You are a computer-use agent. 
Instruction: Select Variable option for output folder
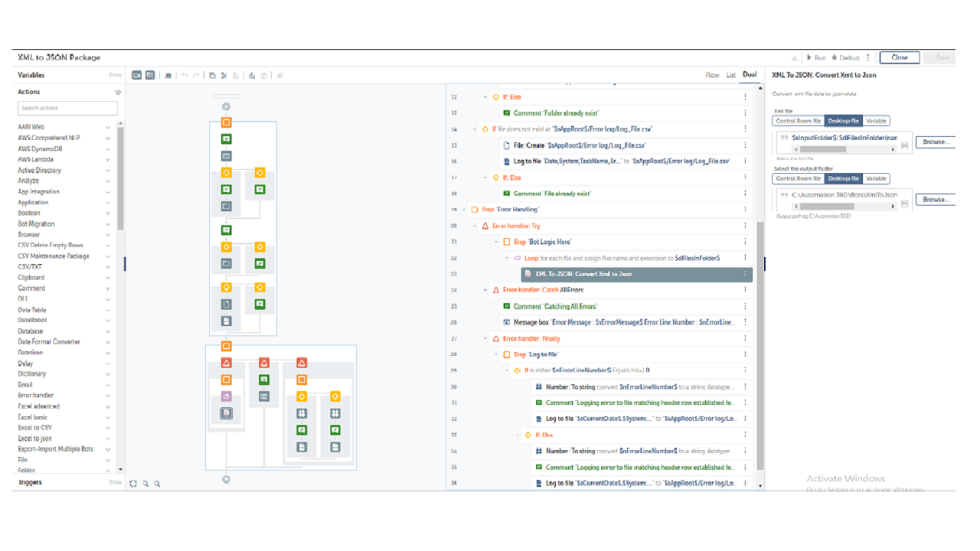coord(877,178)
